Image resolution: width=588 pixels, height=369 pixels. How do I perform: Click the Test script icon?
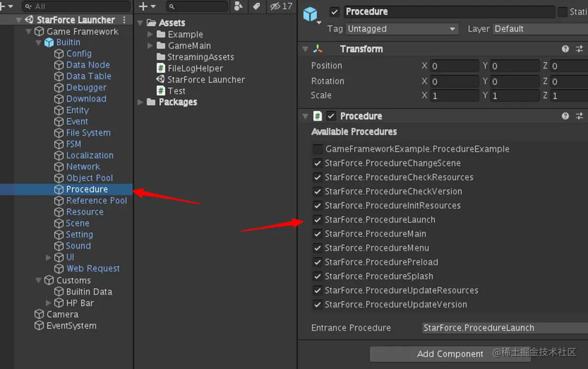coord(161,91)
